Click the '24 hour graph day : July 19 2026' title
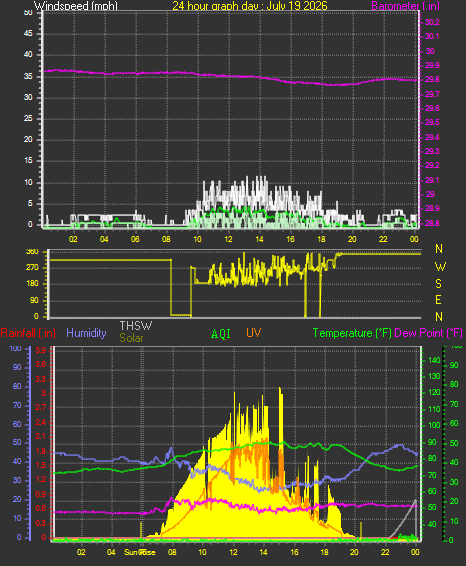466x566 pixels. [250, 5]
